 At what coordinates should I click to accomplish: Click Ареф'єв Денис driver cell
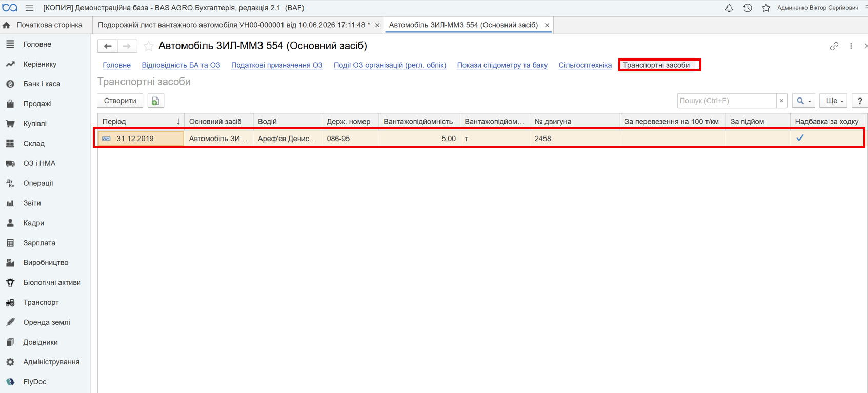[x=288, y=139]
